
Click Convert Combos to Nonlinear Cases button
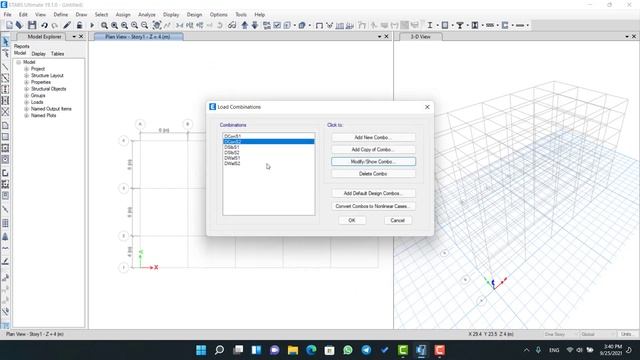point(373,206)
